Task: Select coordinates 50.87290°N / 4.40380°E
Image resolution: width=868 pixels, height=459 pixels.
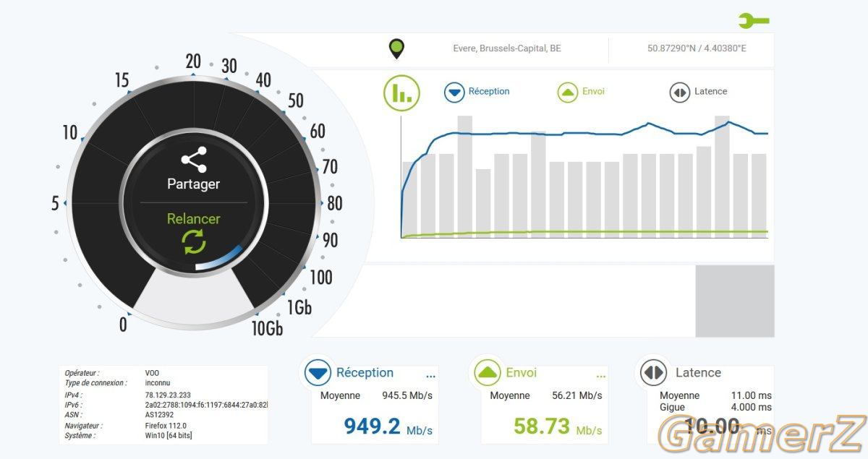Action: (697, 49)
